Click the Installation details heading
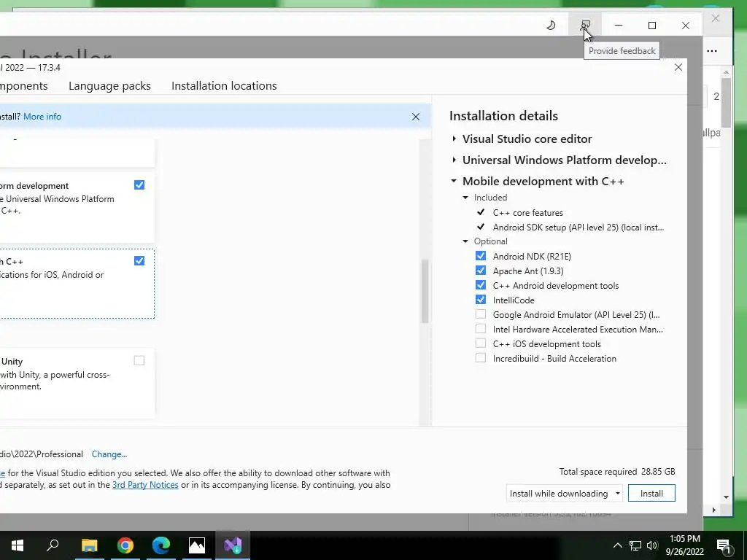The height and width of the screenshot is (560, 747). pyautogui.click(x=503, y=116)
